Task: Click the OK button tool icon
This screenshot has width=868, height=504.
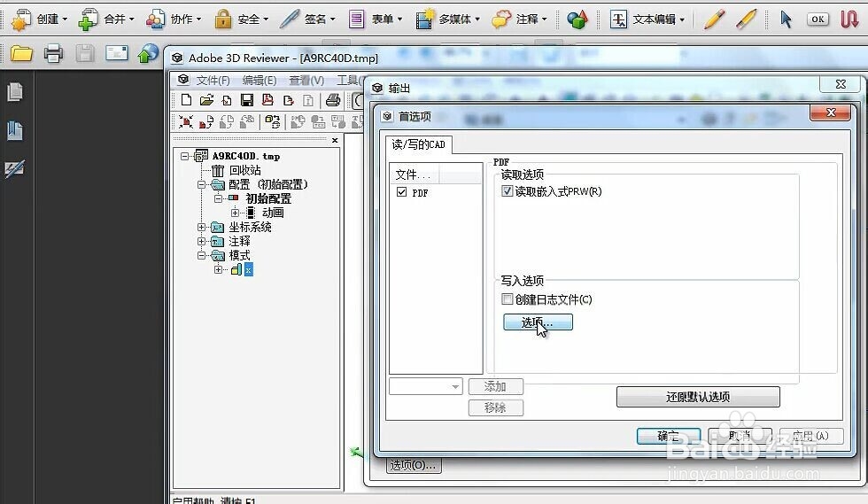Action: [818, 19]
